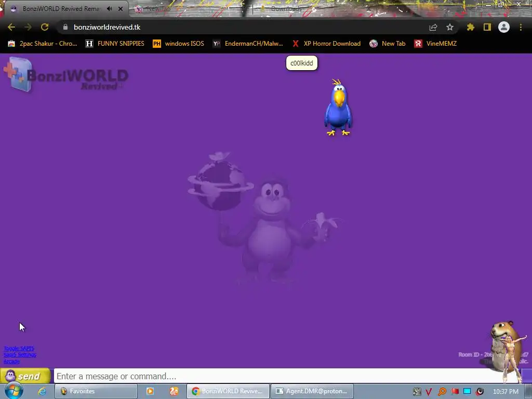Reload the BonziWORLD page
Viewport: 532px width, 399px height.
tap(45, 27)
